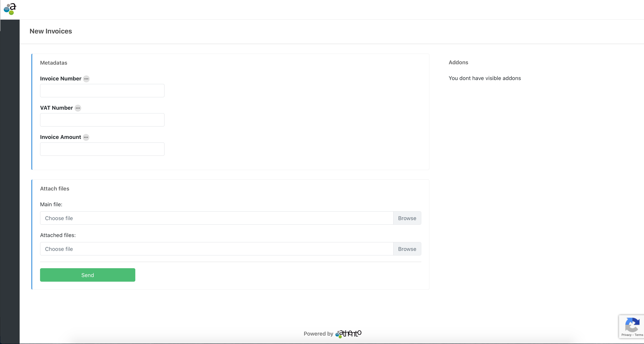This screenshot has height=344, width=644.
Task: Click the dark left sidebar panel
Action: click(10, 175)
